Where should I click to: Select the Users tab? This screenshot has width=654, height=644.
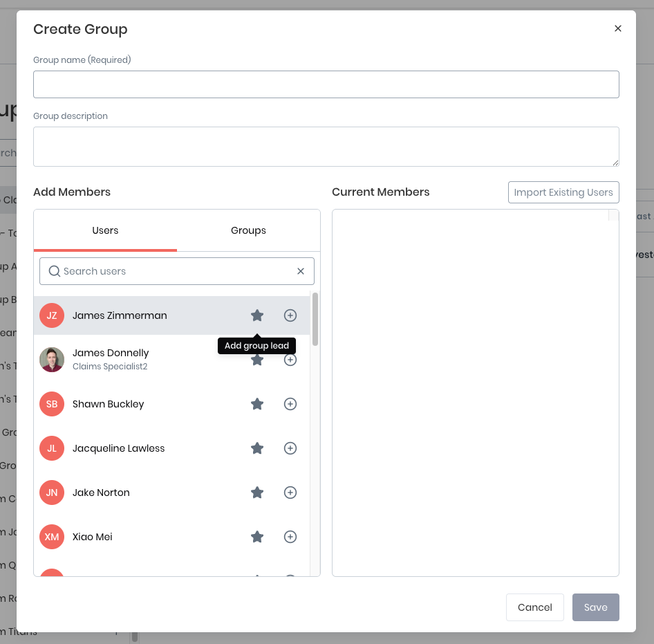coord(105,230)
